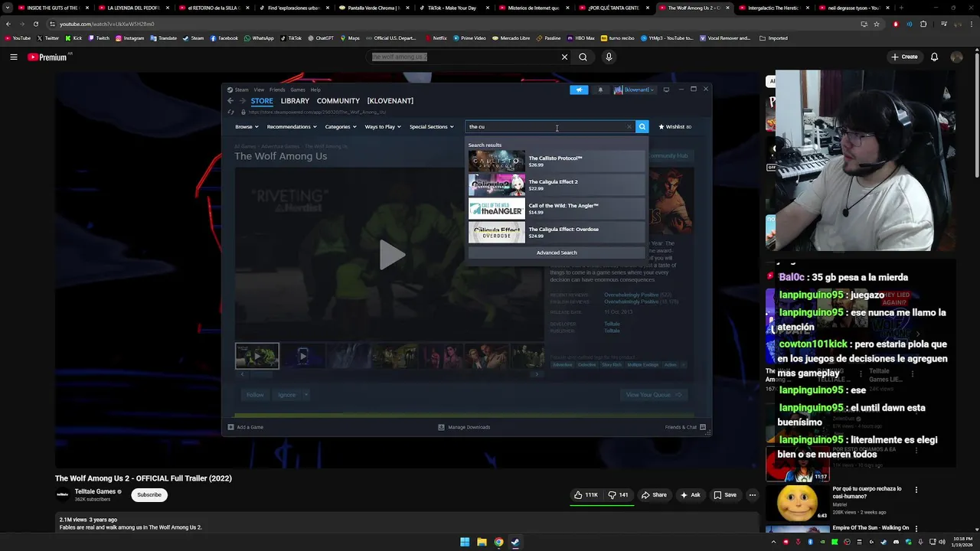Open Steam notifications bell
Image resolution: width=980 pixels, height=551 pixels.
tap(600, 90)
